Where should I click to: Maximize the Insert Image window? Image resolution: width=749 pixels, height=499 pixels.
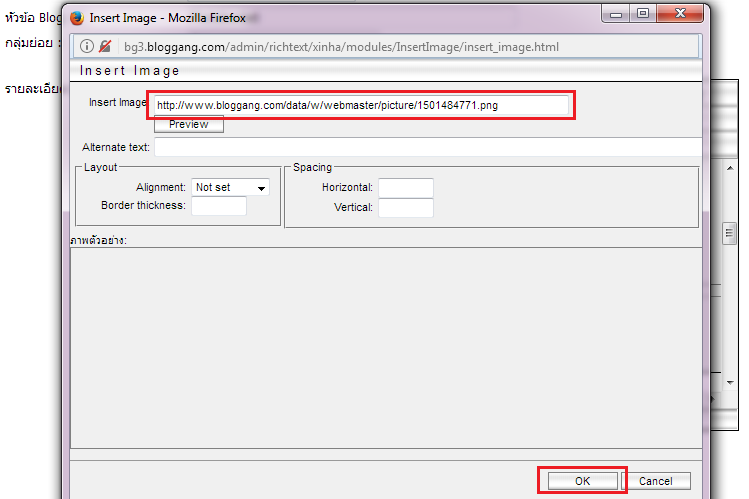(641, 15)
